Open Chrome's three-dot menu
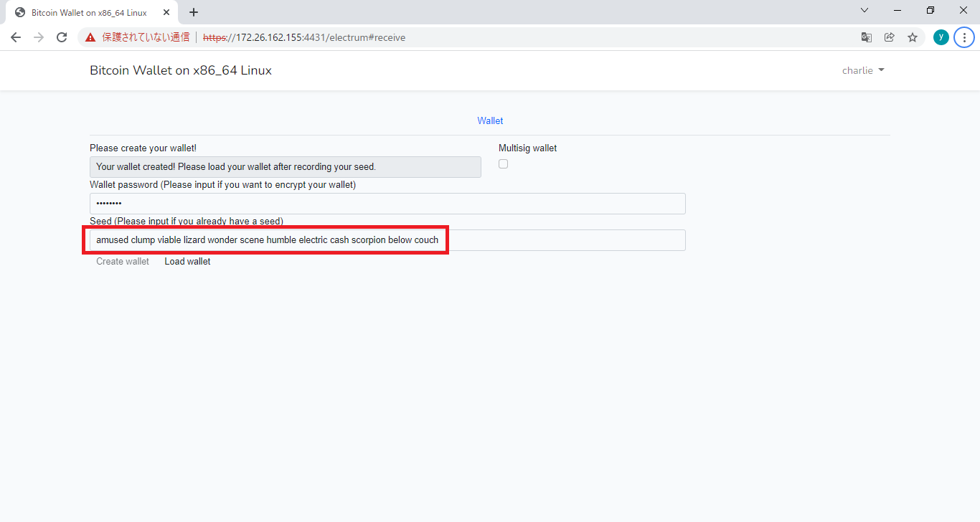Screen dimensions: 980x522 click(x=963, y=37)
